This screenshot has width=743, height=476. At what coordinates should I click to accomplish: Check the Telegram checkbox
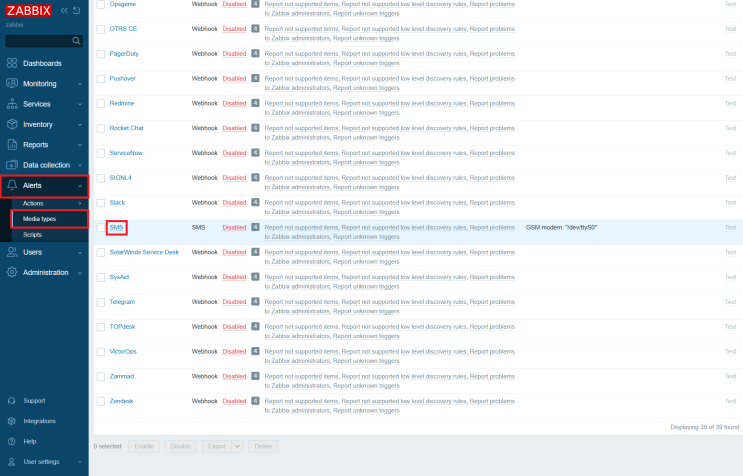[100, 302]
